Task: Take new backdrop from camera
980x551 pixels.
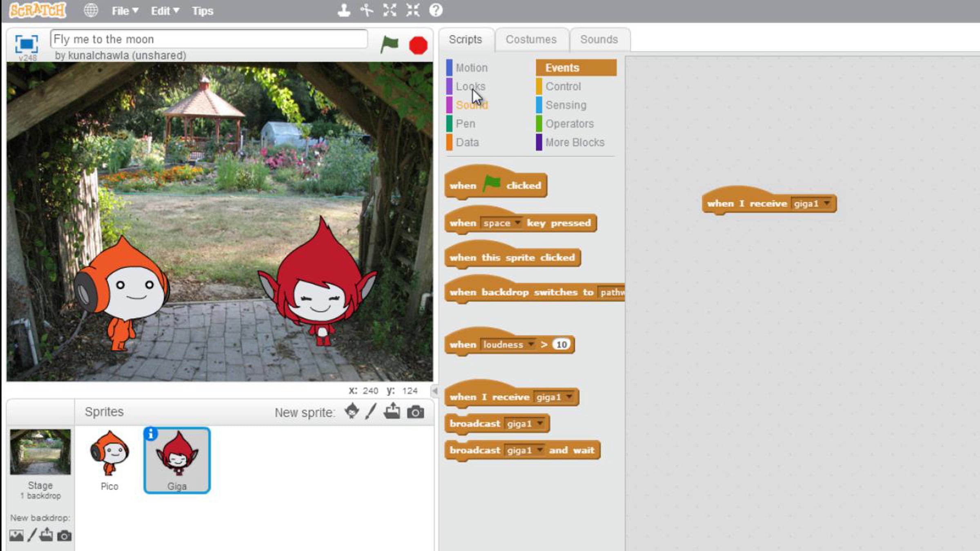Action: pos(64,535)
